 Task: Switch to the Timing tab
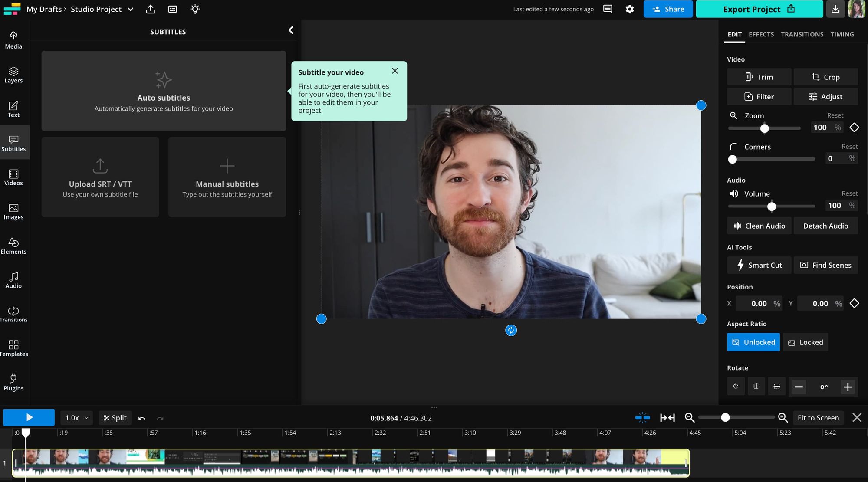click(842, 34)
